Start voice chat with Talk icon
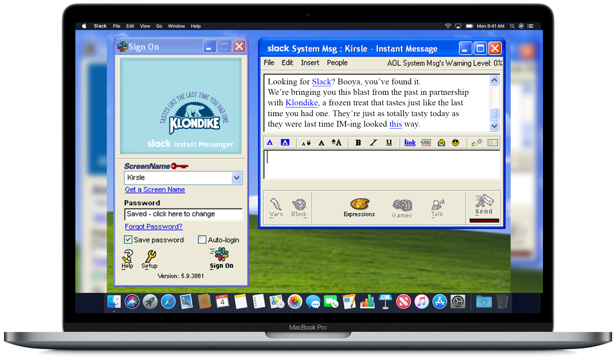The image size is (615, 364). click(437, 208)
